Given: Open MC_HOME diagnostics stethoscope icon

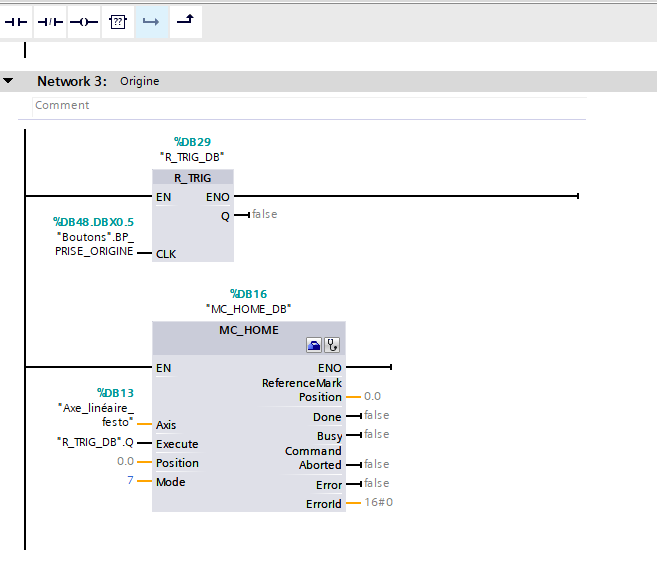Looking at the screenshot, I should [x=332, y=345].
